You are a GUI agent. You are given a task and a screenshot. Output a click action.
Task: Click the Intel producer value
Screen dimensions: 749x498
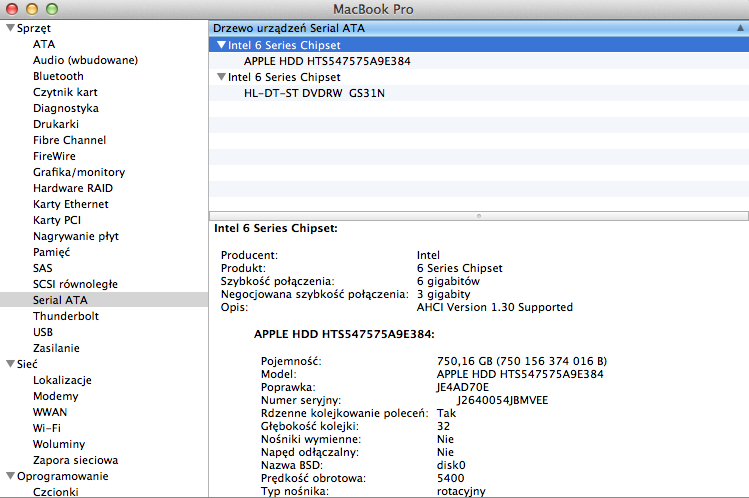(428, 255)
